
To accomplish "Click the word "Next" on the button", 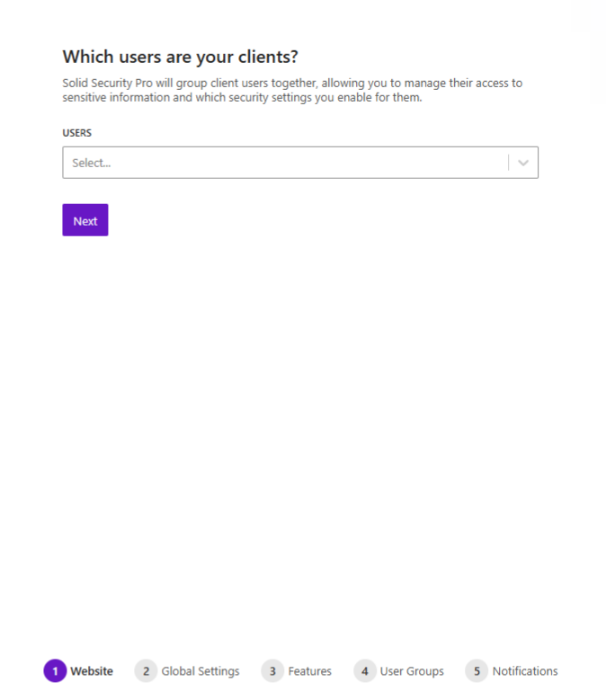I will click(85, 221).
